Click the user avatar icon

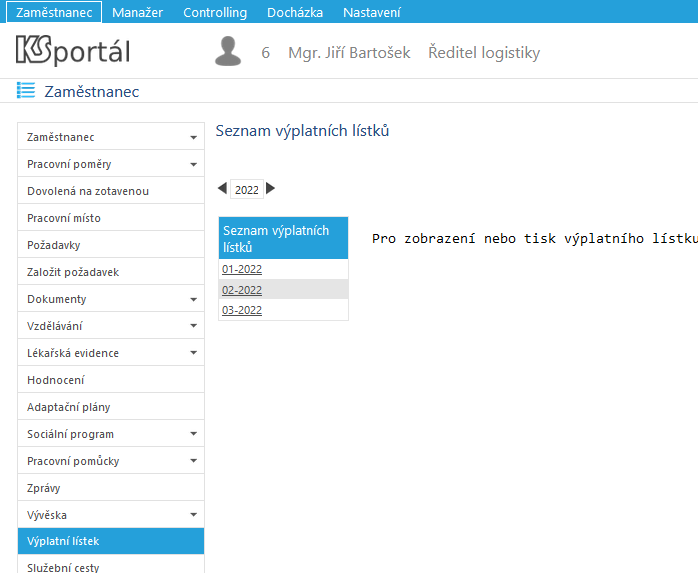pos(228,51)
